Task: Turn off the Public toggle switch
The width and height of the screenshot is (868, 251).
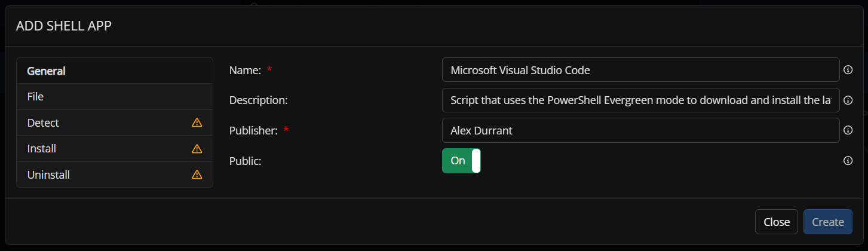Action: pyautogui.click(x=461, y=161)
